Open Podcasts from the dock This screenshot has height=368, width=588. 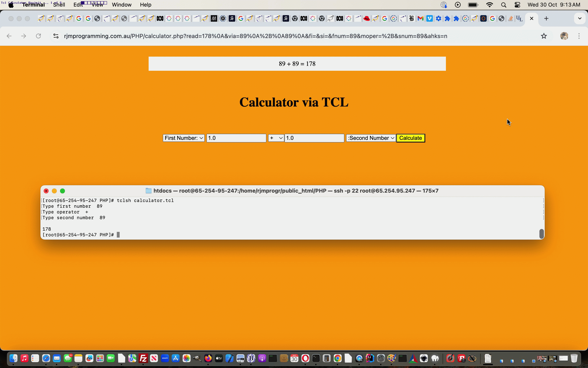tap(262, 358)
